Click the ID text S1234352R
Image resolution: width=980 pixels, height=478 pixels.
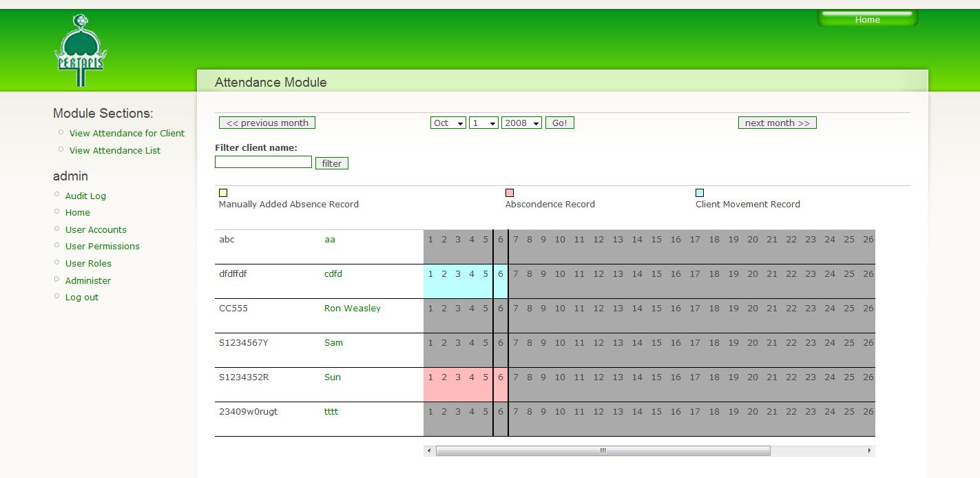pos(244,377)
